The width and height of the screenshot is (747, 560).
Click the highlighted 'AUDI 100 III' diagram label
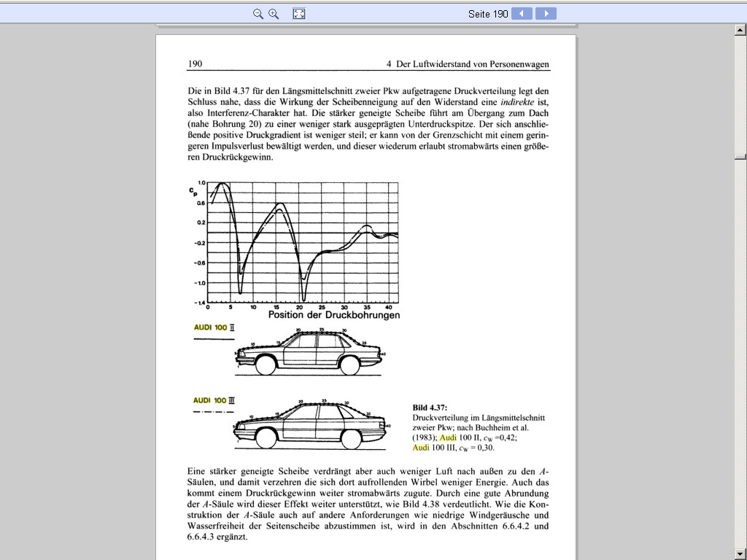pyautogui.click(x=214, y=400)
